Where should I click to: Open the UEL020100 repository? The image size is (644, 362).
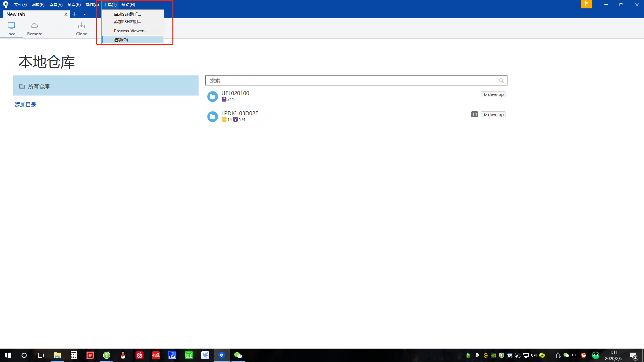pyautogui.click(x=356, y=96)
